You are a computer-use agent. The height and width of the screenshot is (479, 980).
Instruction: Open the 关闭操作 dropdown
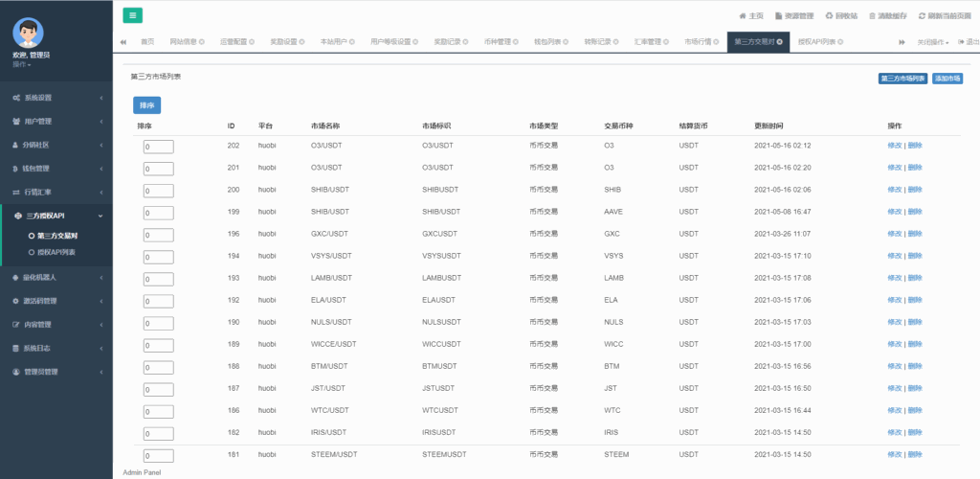tap(933, 42)
